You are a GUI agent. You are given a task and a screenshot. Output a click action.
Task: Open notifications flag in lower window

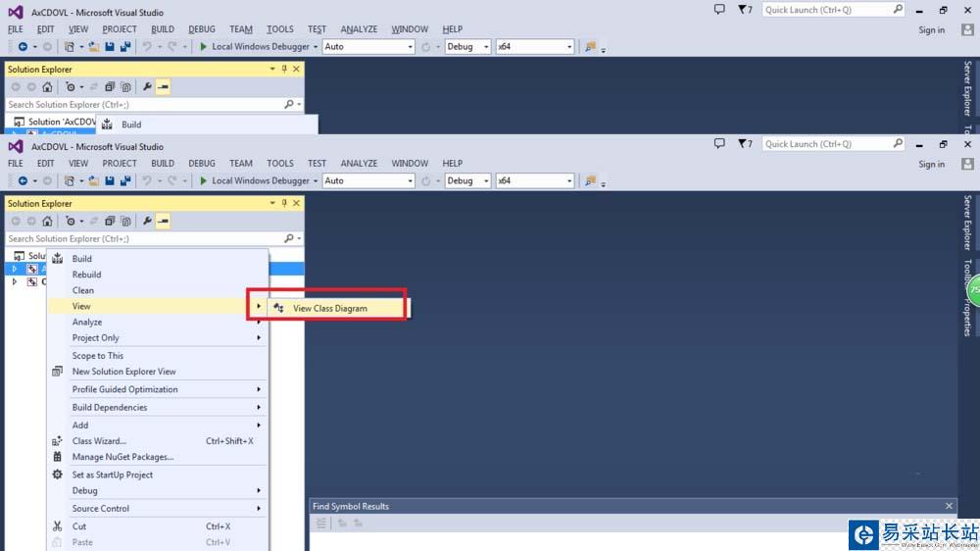745,144
